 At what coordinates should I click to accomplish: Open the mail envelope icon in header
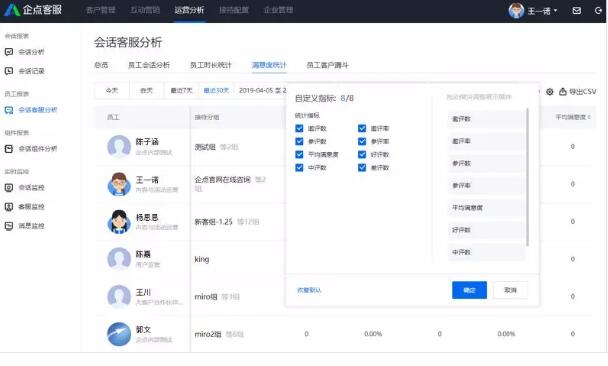coord(577,11)
